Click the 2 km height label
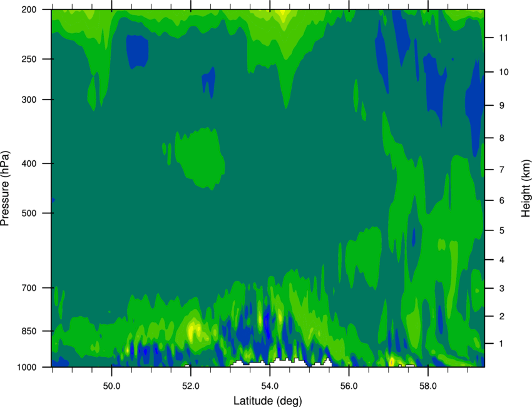Viewport: 532px width, 407px height. pyautogui.click(x=502, y=316)
